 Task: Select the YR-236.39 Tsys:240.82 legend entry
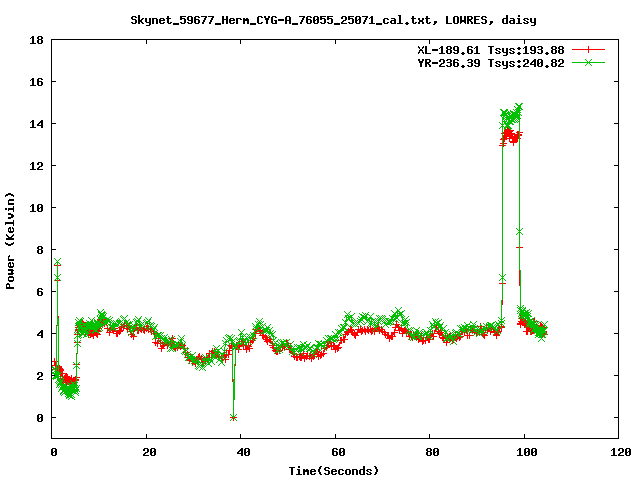(491, 63)
